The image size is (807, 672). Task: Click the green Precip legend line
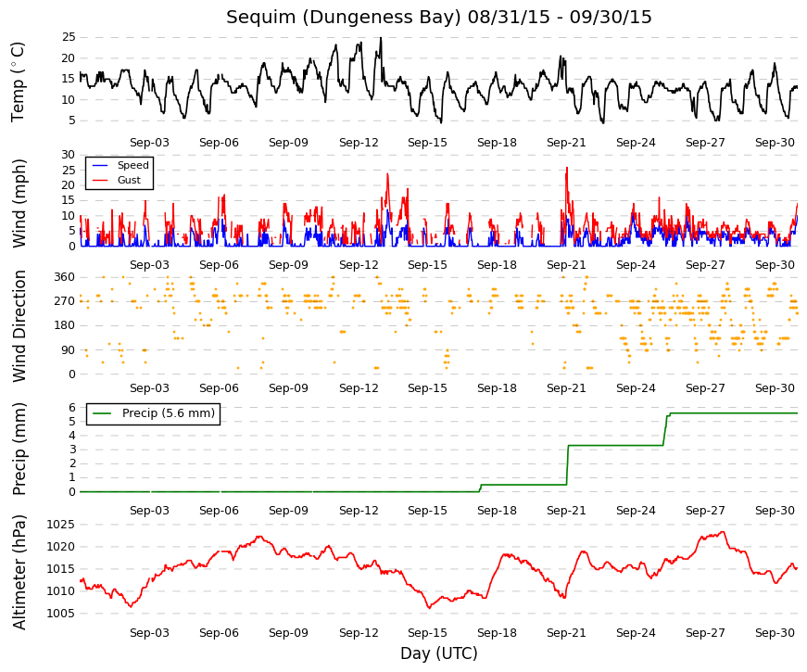click(x=102, y=413)
